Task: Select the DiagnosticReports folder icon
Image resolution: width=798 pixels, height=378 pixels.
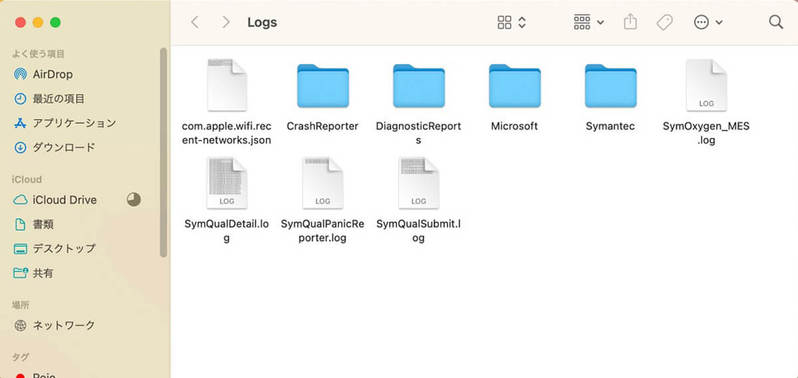Action: click(418, 85)
